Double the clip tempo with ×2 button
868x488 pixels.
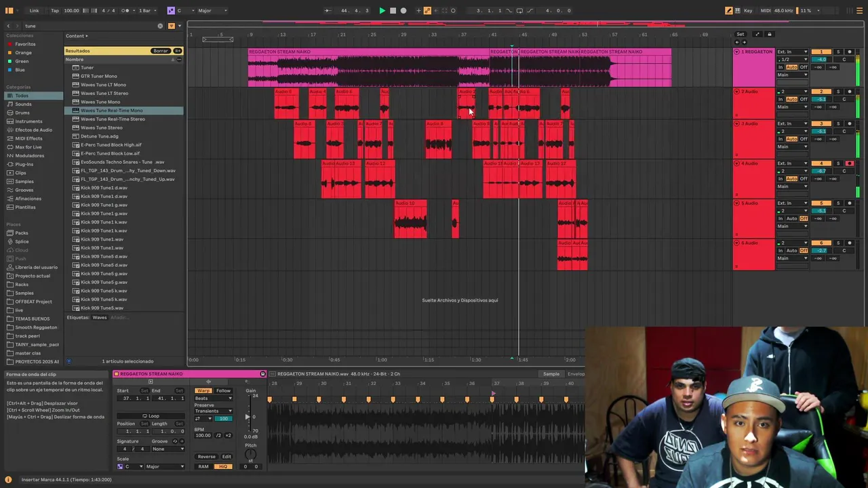[229, 435]
